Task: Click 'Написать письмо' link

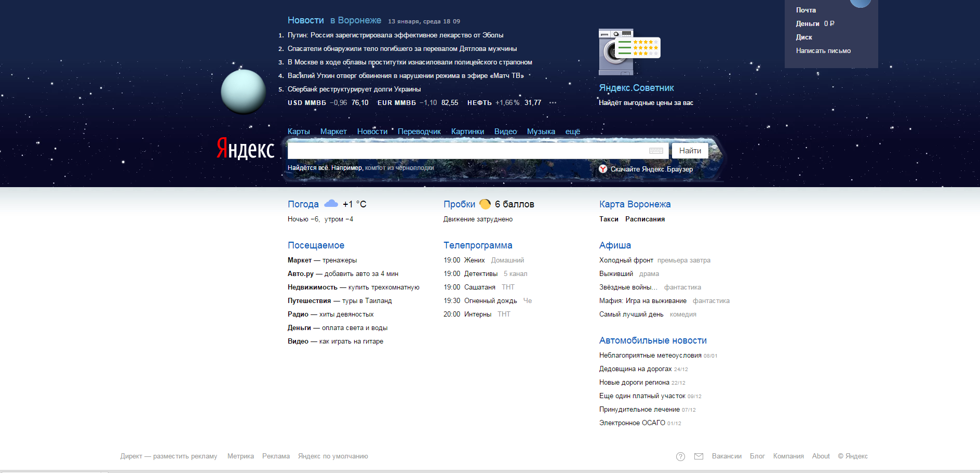Action: point(823,50)
